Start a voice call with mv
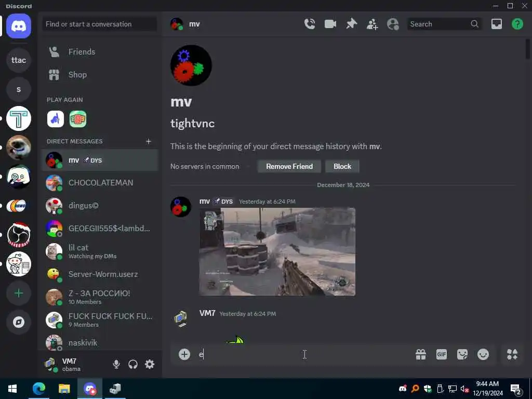 (310, 24)
